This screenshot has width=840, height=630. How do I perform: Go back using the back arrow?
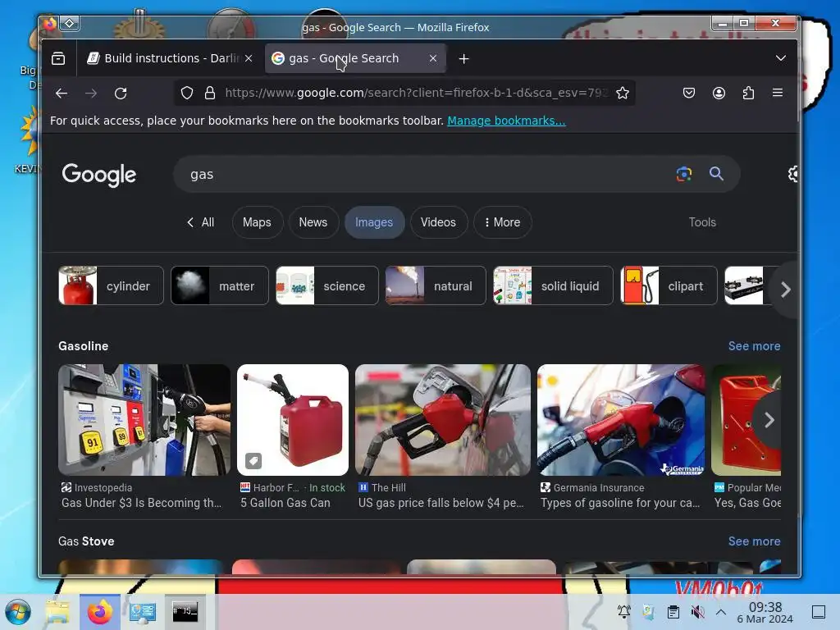click(x=62, y=94)
